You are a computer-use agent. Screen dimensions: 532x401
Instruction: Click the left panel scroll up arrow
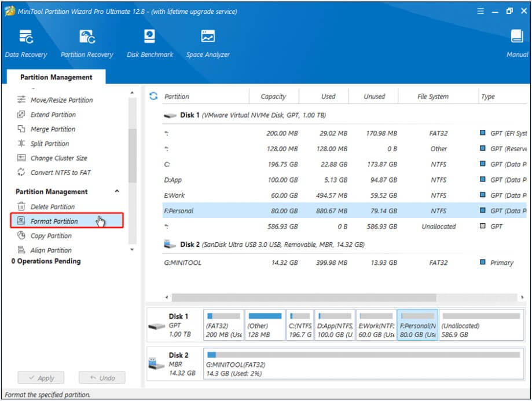(132, 93)
